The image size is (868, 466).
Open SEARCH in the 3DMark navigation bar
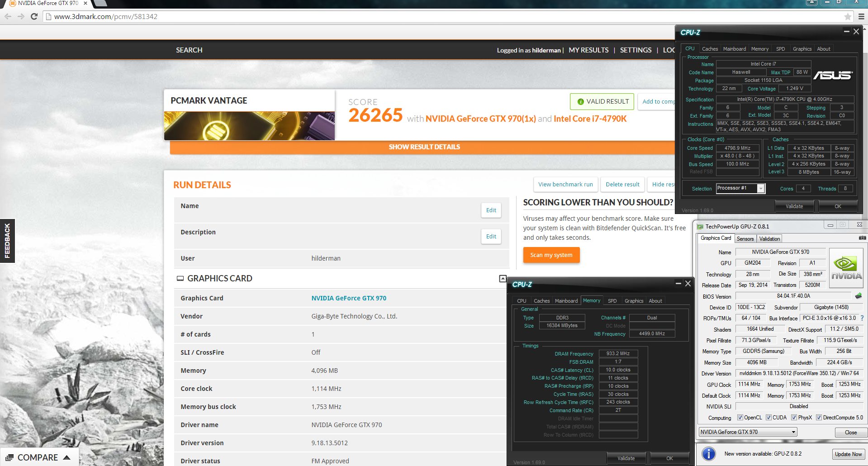pos(189,50)
